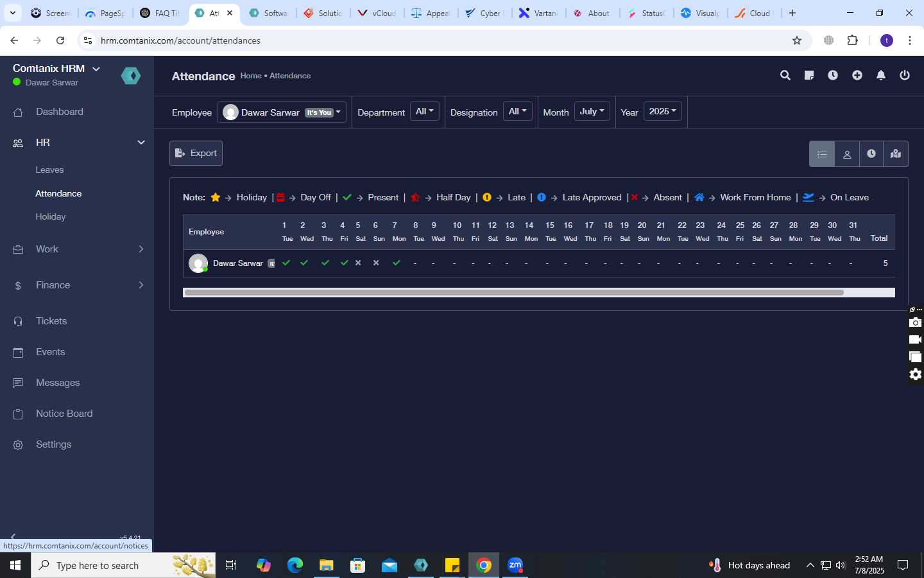Open Messages from sidebar
Viewport: 924px width, 578px height.
[58, 383]
